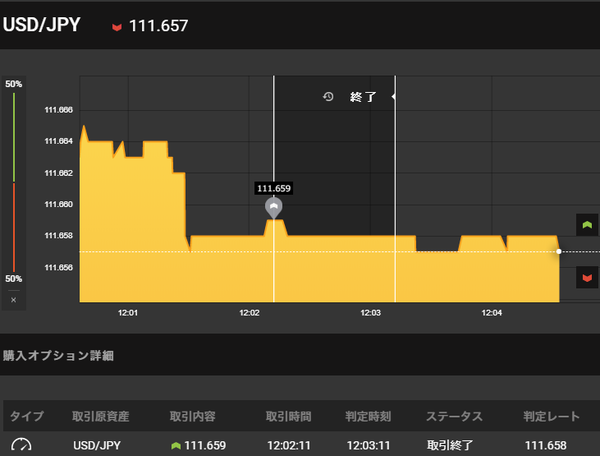The width and height of the screenshot is (600, 456).
Task: Click the 終了 label on the chart
Action: (363, 97)
